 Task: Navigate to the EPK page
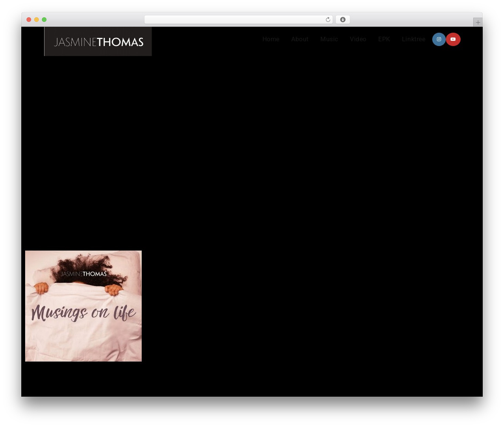pyautogui.click(x=384, y=39)
